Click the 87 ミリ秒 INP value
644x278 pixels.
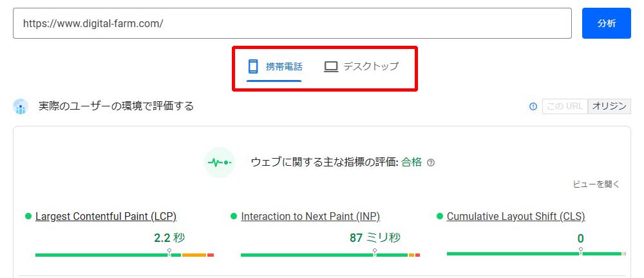point(375,238)
